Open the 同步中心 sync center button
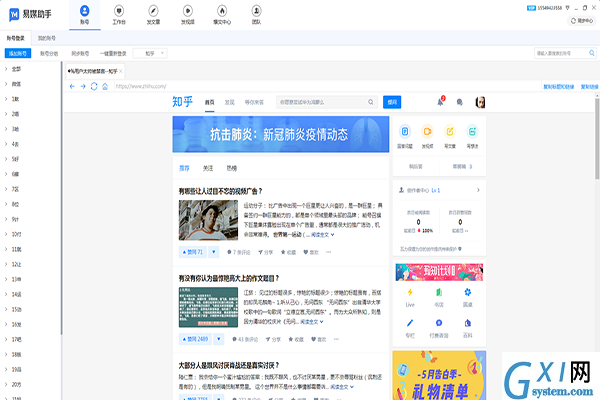 (x=582, y=21)
